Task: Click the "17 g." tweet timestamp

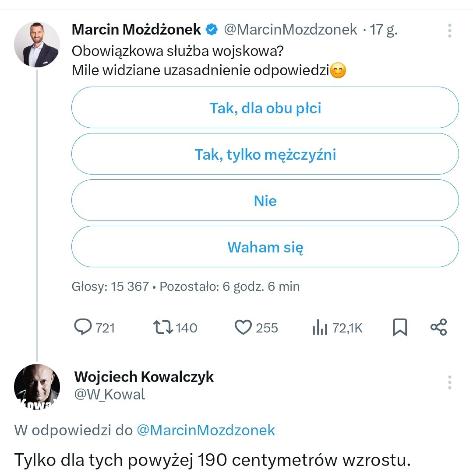Action: point(384,30)
